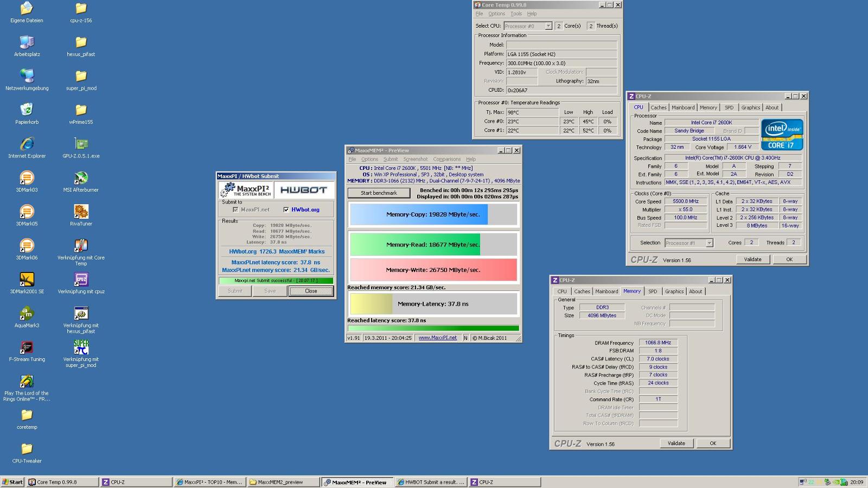Viewport: 868px width, 488px height.
Task: Click OK in the Memory tab CPU-Z window
Action: [x=713, y=443]
